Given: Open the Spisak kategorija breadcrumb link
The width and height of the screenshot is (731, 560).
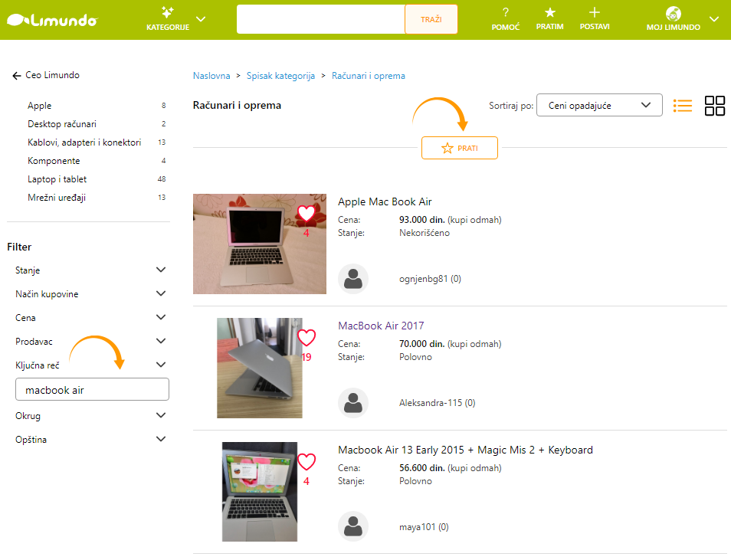Looking at the screenshot, I should [x=280, y=76].
